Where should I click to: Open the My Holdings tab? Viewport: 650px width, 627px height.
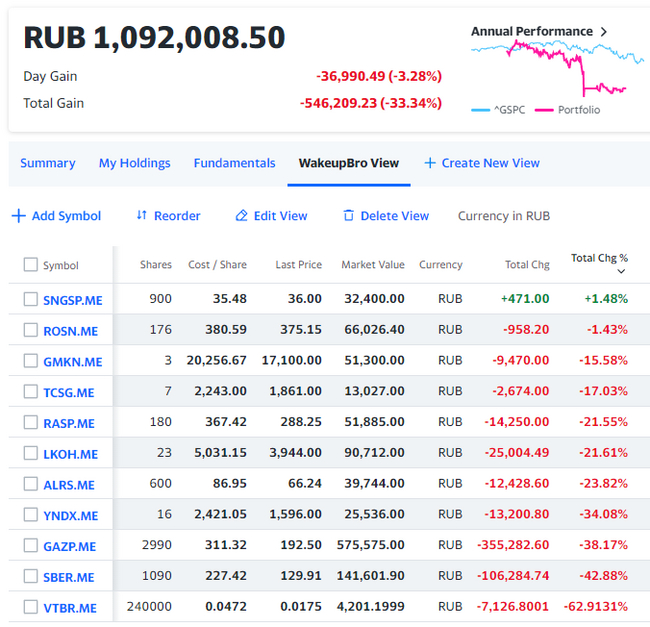coord(134,163)
